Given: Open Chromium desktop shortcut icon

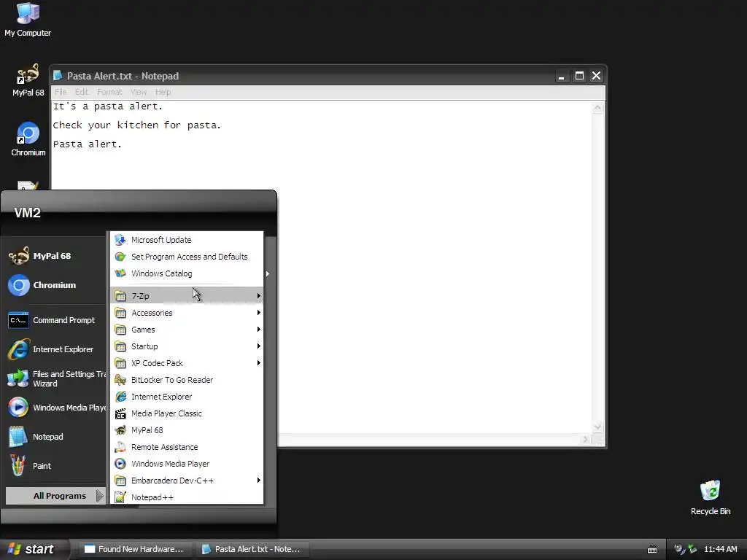Looking at the screenshot, I should 28,139.
